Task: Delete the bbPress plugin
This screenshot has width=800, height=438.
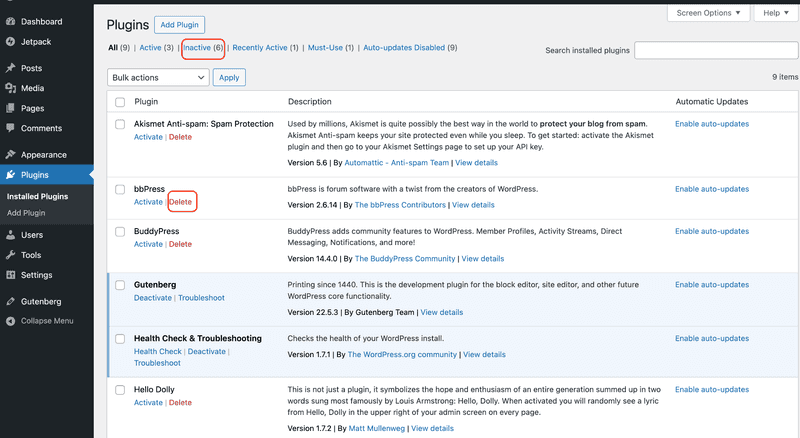Action: point(181,202)
